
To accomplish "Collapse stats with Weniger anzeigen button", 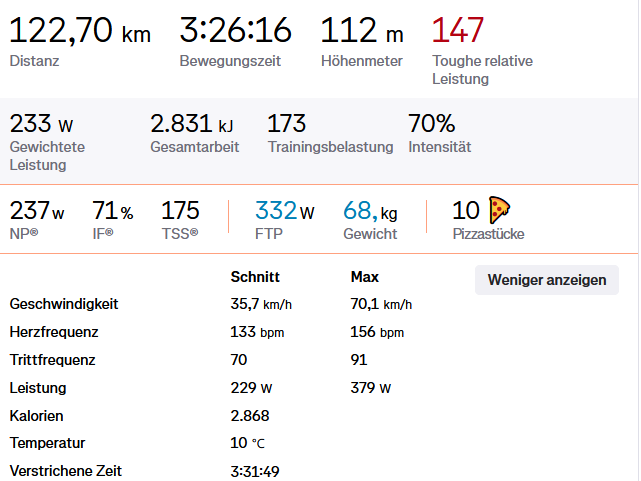I will (x=546, y=279).
